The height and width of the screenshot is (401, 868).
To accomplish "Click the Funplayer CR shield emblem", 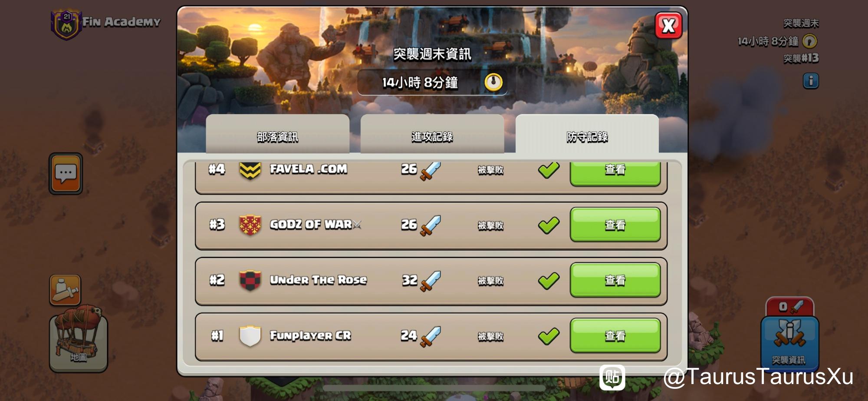I will pos(250,336).
